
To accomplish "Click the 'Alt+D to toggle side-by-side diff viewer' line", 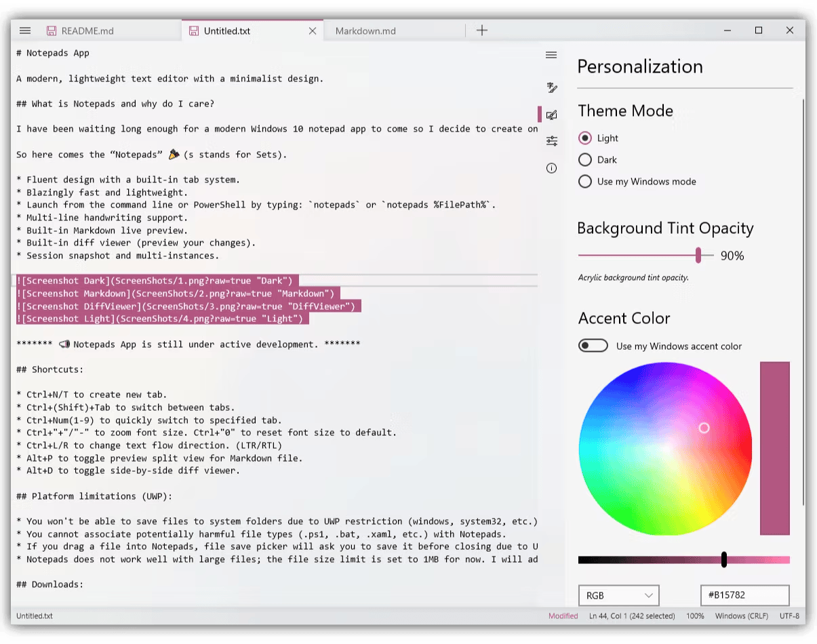I will point(128,470).
